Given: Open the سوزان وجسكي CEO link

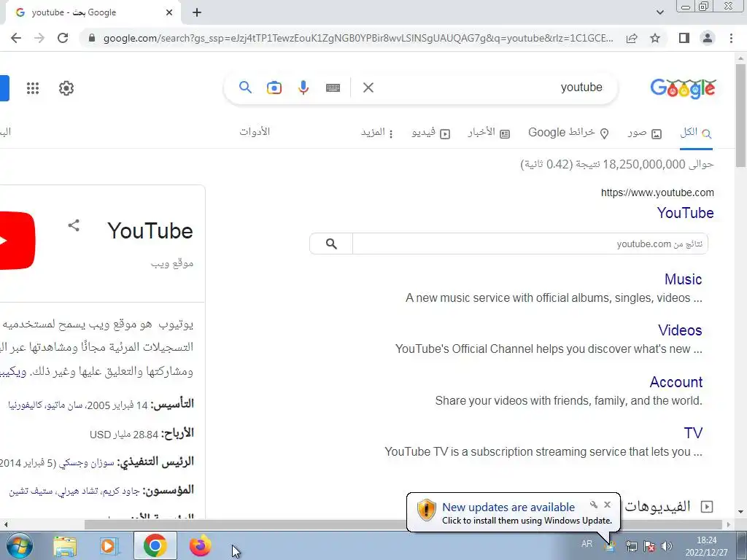Looking at the screenshot, I should coord(88,463).
